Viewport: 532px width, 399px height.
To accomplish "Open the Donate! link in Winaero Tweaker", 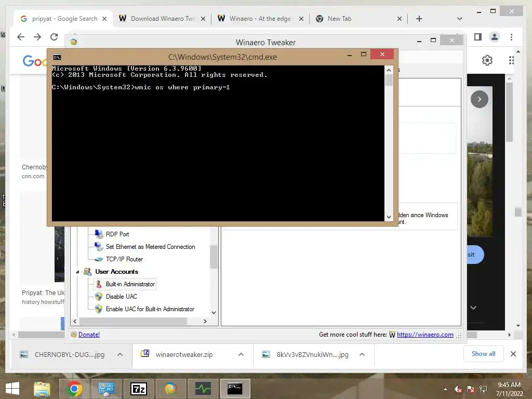I will (89, 335).
